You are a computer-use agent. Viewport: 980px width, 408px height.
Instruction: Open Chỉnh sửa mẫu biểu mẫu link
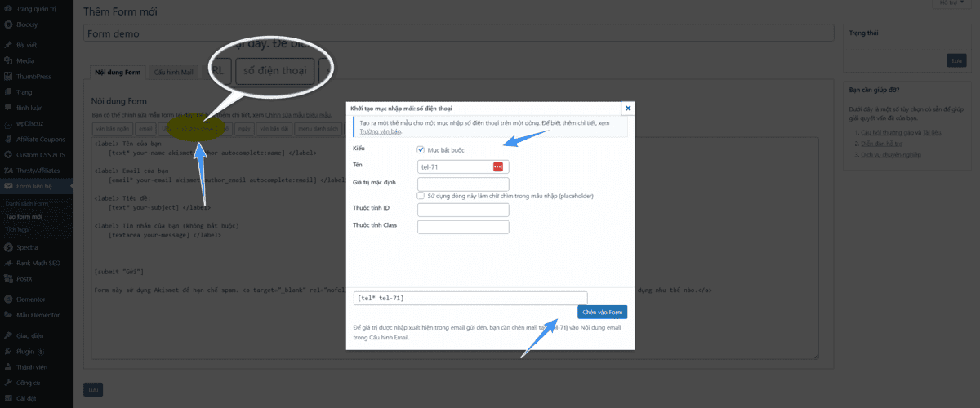[299, 115]
